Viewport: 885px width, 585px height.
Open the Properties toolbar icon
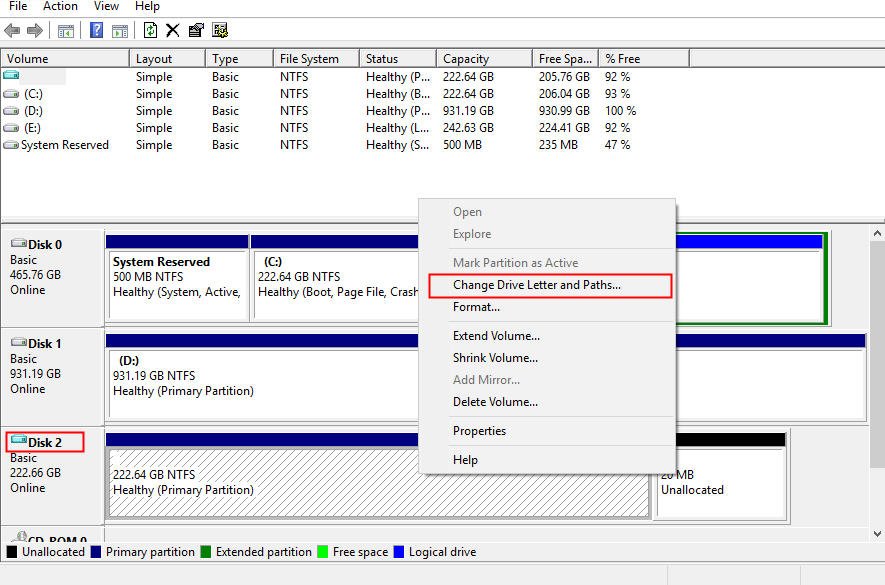[x=196, y=30]
